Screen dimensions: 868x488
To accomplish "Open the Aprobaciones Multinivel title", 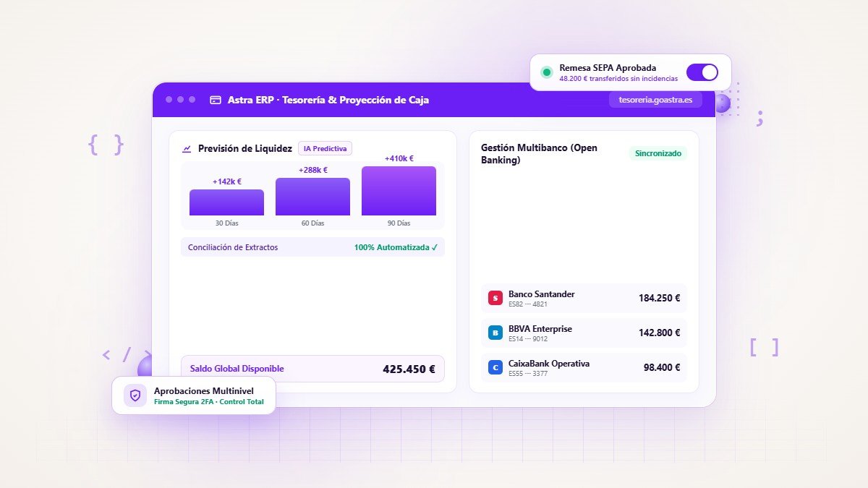I will 204,390.
